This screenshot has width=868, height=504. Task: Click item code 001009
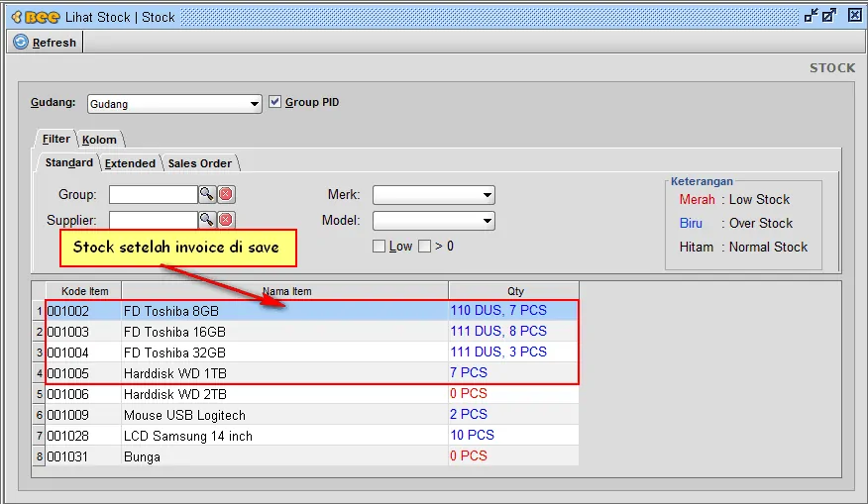tap(68, 415)
